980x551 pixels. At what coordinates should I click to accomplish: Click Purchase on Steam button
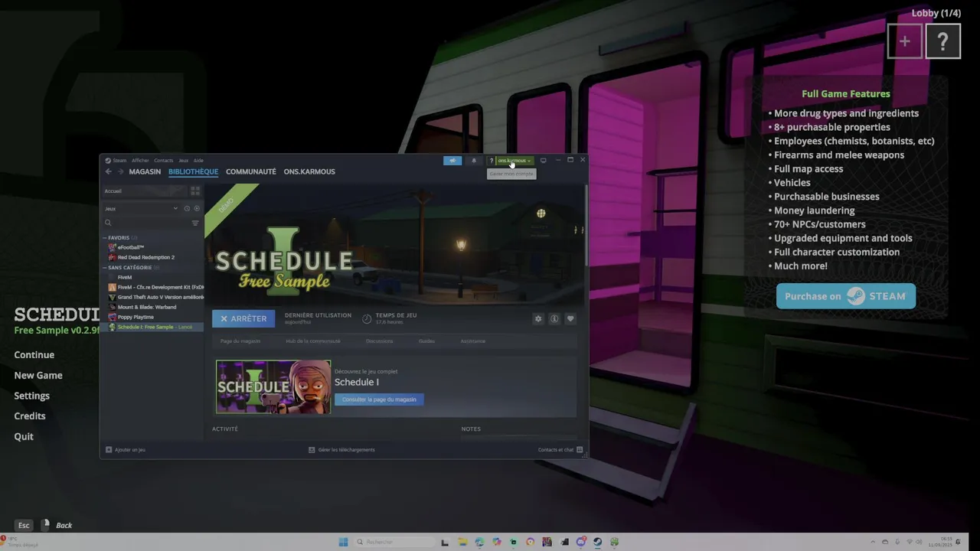(846, 296)
